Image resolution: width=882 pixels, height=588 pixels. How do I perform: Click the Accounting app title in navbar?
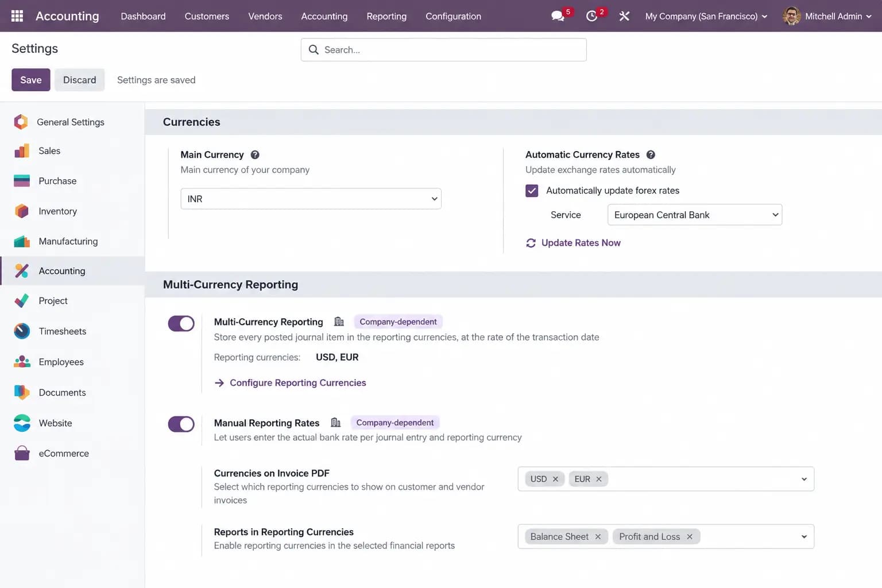tap(67, 16)
